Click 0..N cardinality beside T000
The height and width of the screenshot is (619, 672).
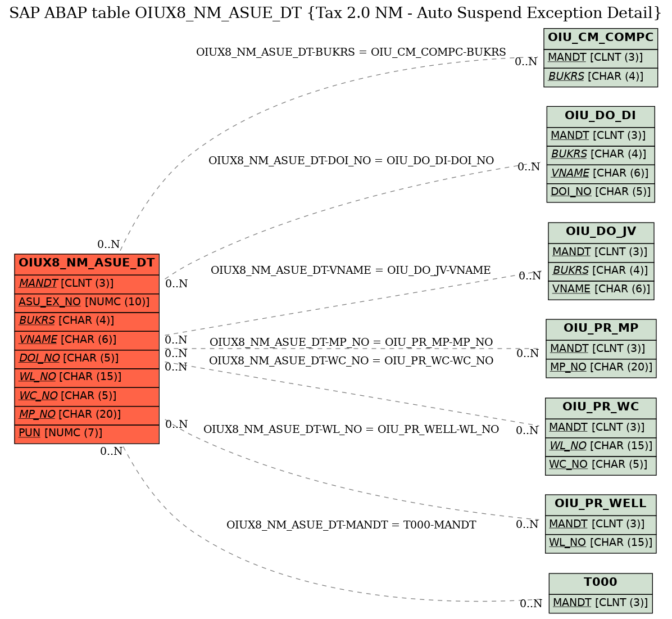[531, 604]
